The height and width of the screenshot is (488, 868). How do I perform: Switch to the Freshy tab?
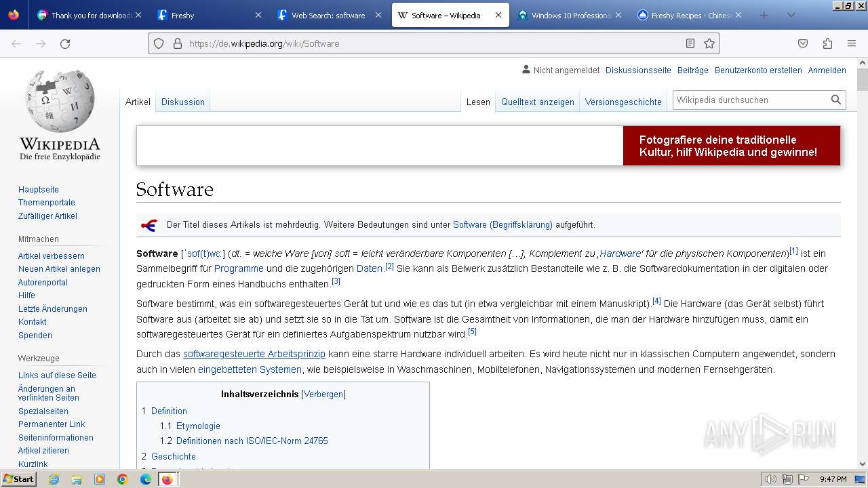point(209,15)
